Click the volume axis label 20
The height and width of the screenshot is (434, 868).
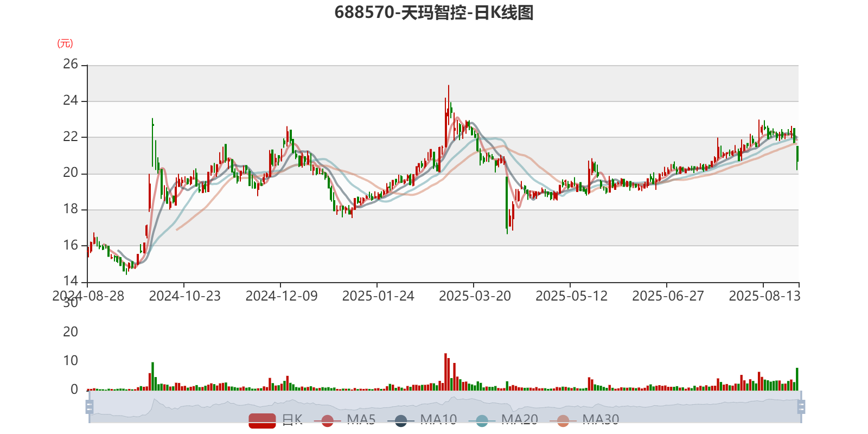point(71,332)
